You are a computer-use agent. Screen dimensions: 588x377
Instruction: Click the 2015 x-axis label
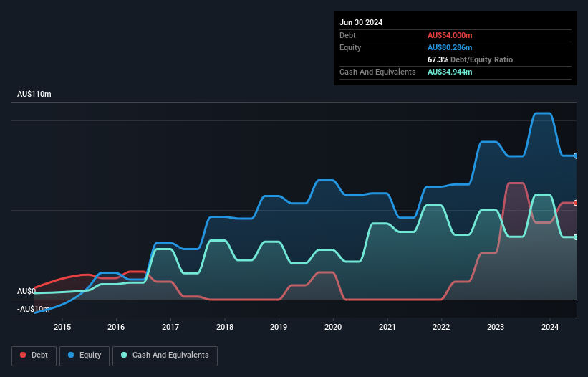click(x=62, y=327)
